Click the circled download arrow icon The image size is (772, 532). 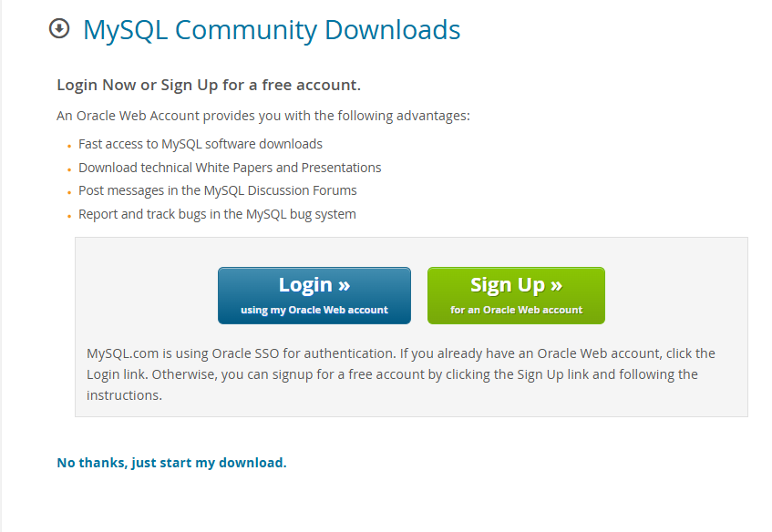coord(59,28)
